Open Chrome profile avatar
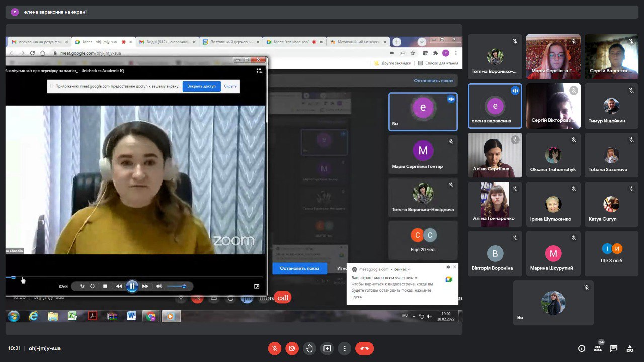Screen dimensions: 644x362 tap(445, 53)
